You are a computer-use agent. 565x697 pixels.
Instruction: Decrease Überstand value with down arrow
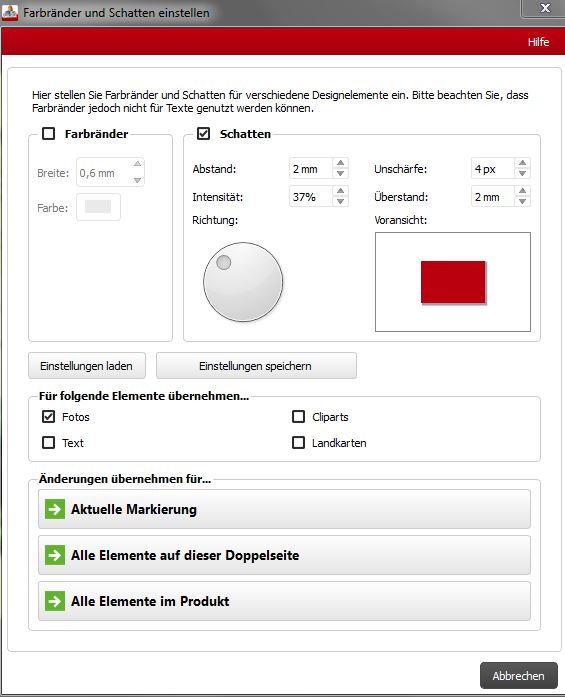click(523, 201)
